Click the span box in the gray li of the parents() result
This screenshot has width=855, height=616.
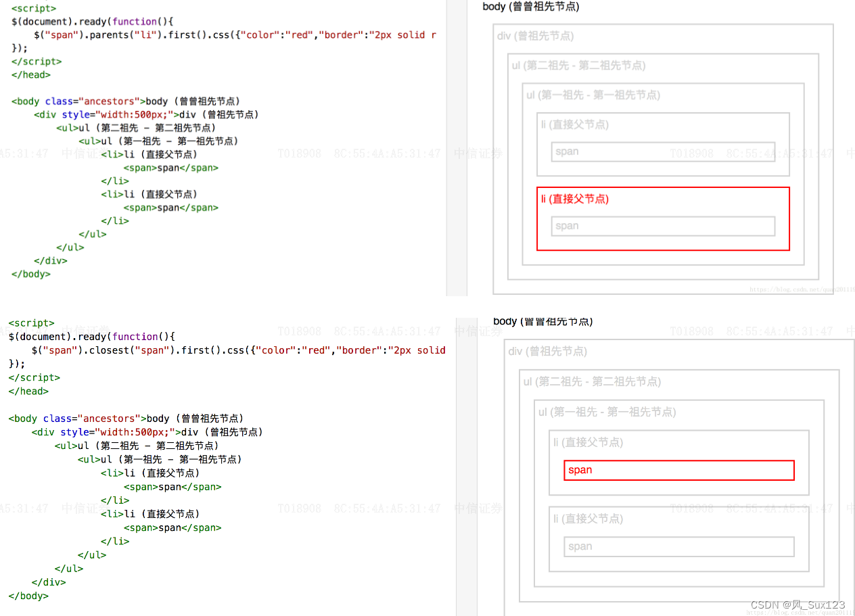[x=663, y=151]
